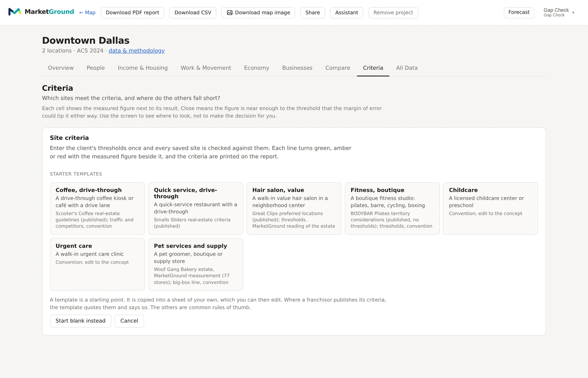This screenshot has height=378, width=588.
Task: Choose the Pet services and supply template
Action: (x=196, y=264)
